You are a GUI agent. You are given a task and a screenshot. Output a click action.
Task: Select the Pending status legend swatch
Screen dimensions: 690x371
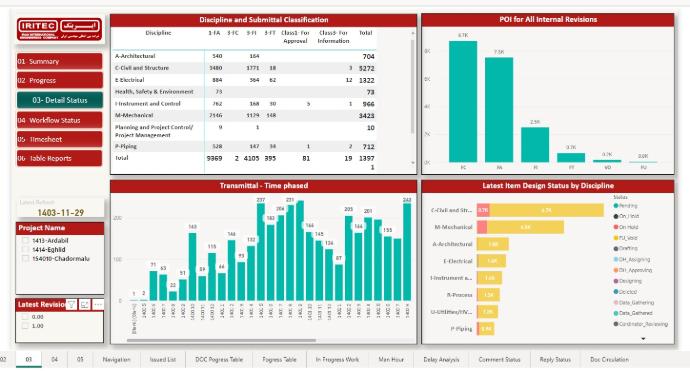coord(616,206)
